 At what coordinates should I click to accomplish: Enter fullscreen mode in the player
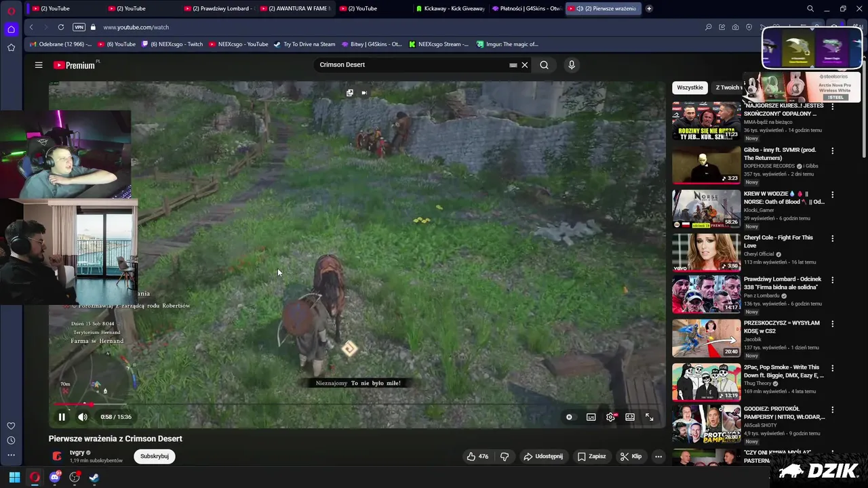[649, 418]
